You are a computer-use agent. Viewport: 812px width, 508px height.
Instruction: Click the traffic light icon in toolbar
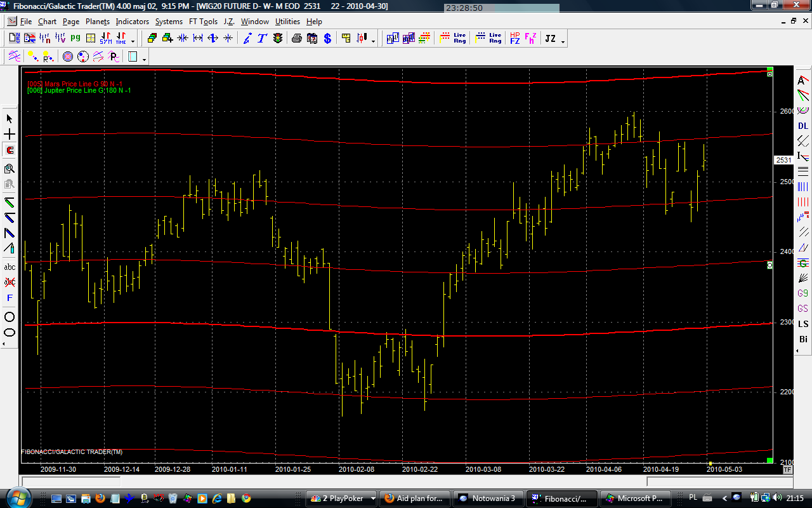point(278,39)
